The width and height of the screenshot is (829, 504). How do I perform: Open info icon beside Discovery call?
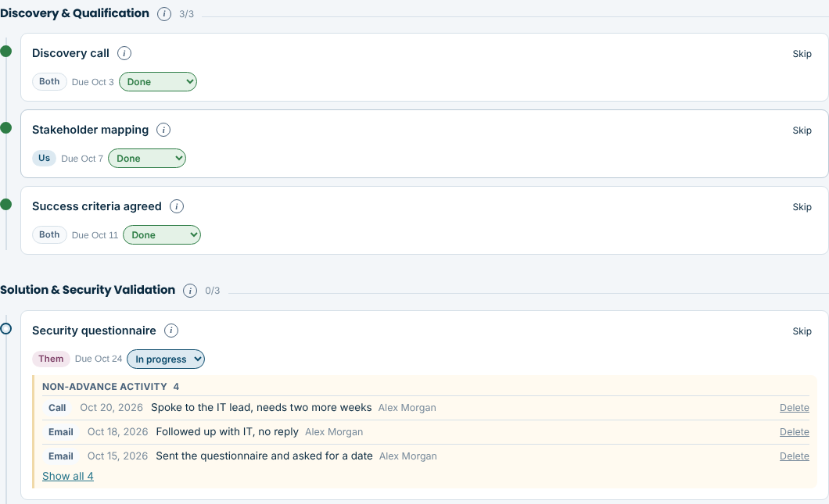pos(124,53)
